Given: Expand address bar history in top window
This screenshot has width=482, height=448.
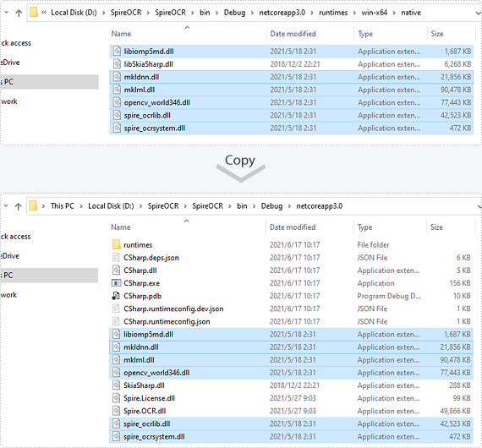Looking at the screenshot, I should (x=479, y=14).
